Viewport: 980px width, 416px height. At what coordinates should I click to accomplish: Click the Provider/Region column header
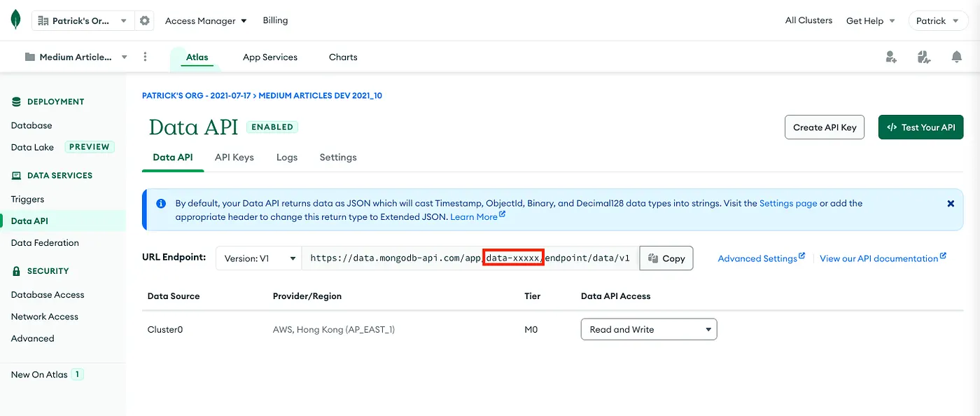307,296
